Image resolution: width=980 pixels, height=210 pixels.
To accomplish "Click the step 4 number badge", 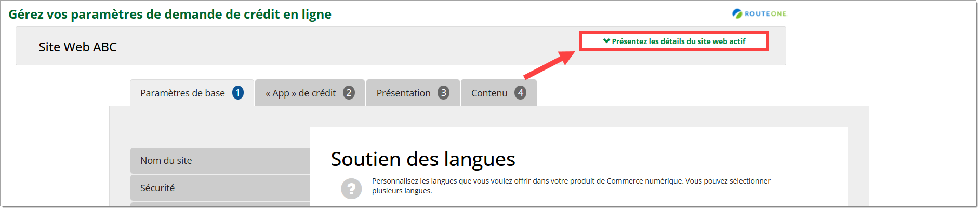I will (x=520, y=93).
